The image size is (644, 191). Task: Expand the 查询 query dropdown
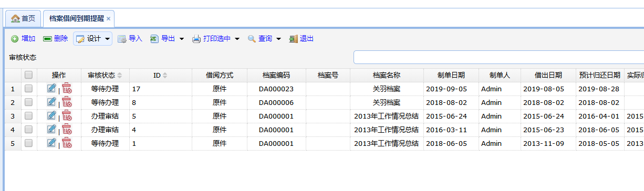(x=264, y=39)
